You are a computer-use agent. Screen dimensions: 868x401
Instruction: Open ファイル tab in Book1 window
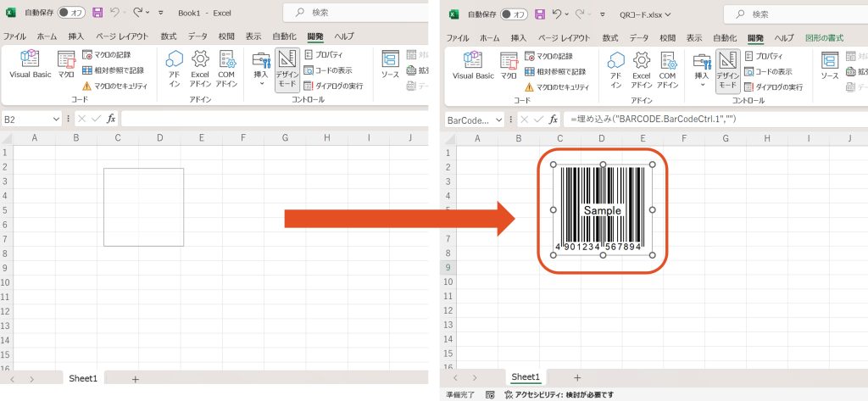coord(14,36)
